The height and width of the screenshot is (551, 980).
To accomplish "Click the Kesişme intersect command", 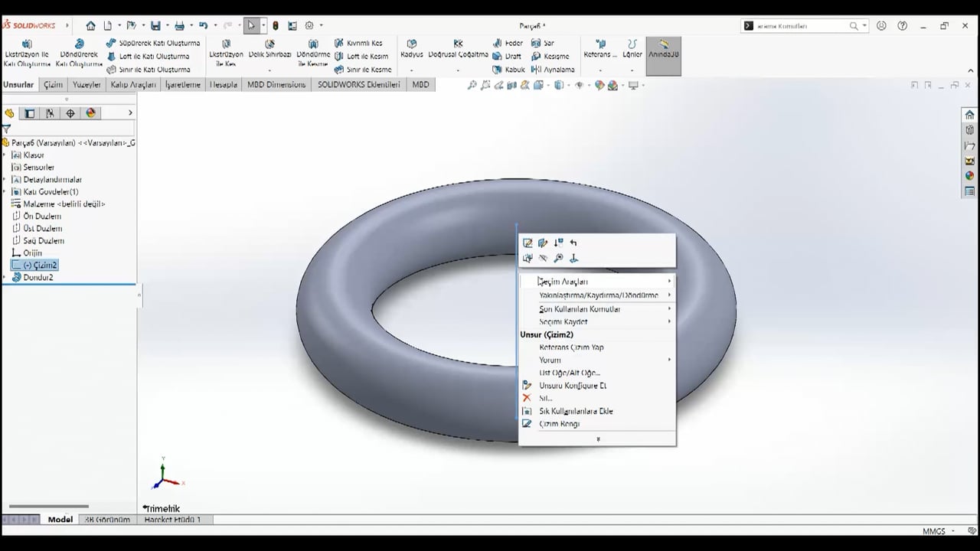I will click(550, 56).
